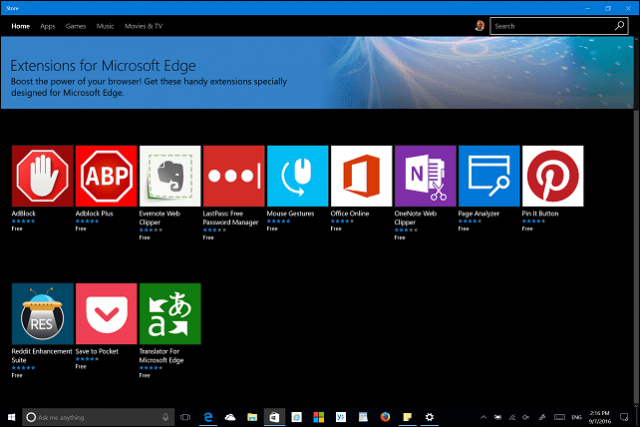Click the Store icon in the taskbar
The height and width of the screenshot is (427, 640).
274,417
